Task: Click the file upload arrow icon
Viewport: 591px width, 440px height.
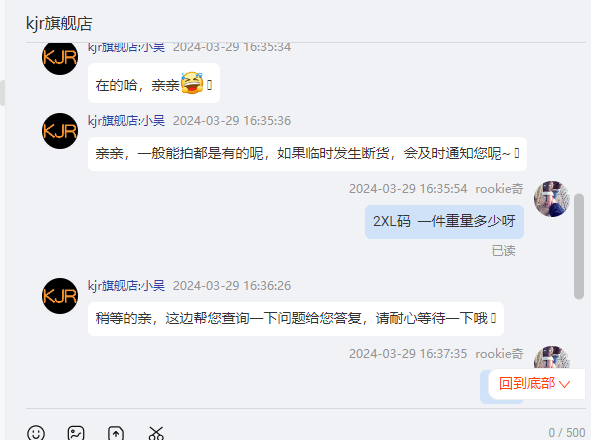Action: (x=116, y=433)
